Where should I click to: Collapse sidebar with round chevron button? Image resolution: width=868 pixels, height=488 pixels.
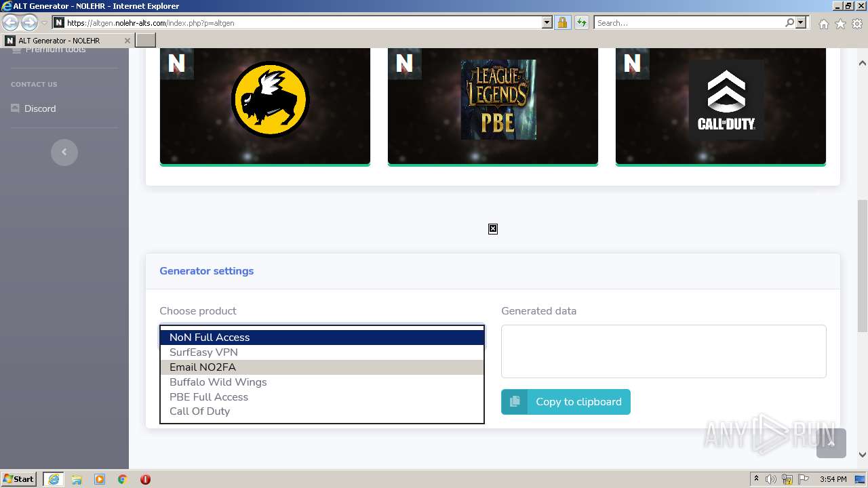pos(64,152)
